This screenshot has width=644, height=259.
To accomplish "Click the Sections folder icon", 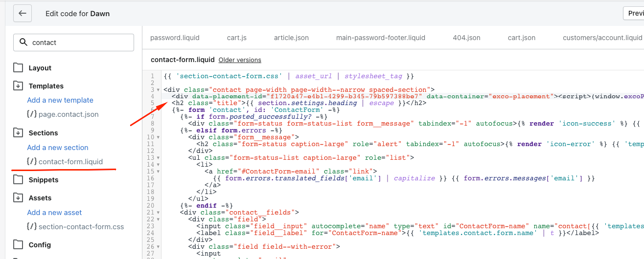I will pos(18,133).
